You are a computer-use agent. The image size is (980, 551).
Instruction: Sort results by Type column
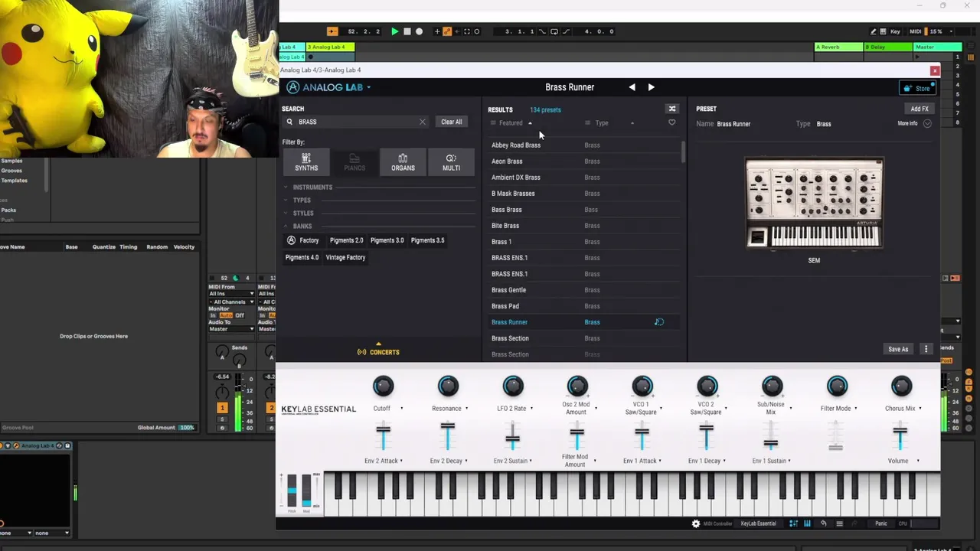click(602, 123)
